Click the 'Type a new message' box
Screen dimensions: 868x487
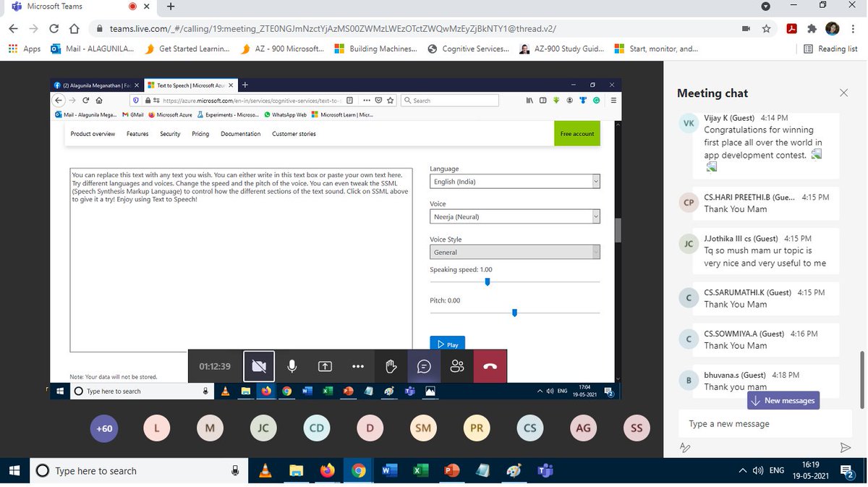(765, 423)
